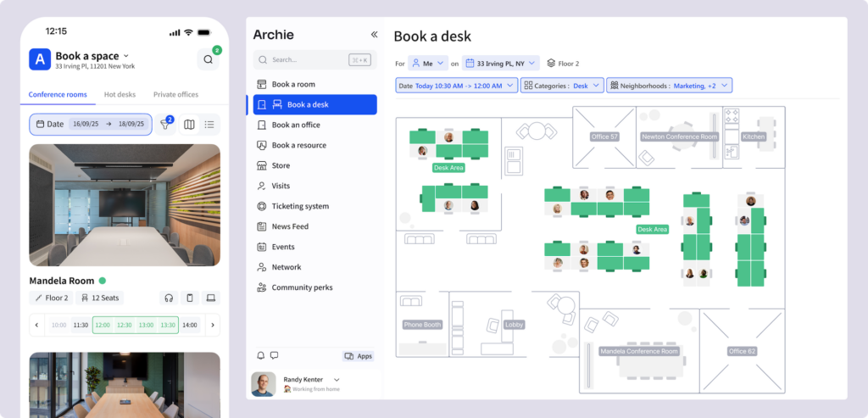Viewport: 868px width, 418px height.
Task: Go to next time slots arrow
Action: click(x=213, y=325)
